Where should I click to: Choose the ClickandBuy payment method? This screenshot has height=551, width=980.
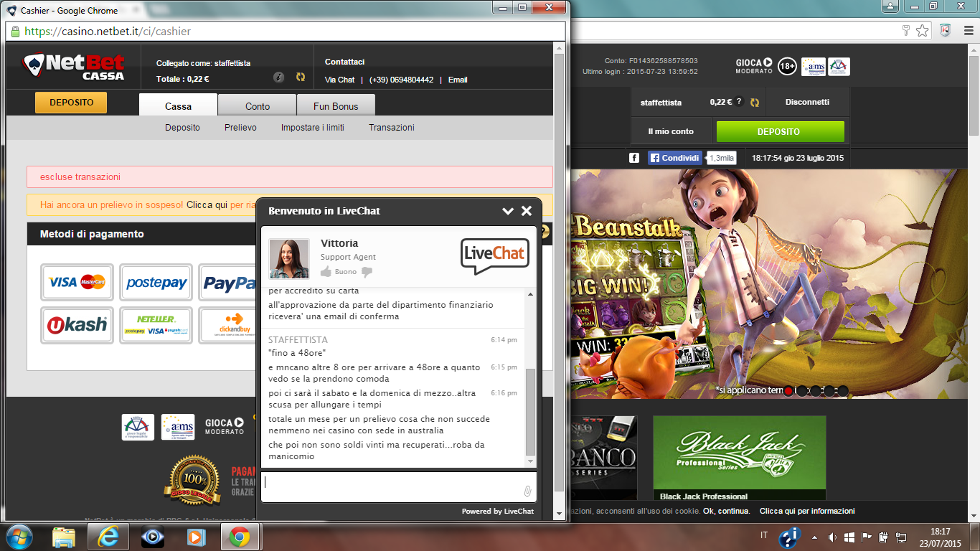tap(227, 325)
